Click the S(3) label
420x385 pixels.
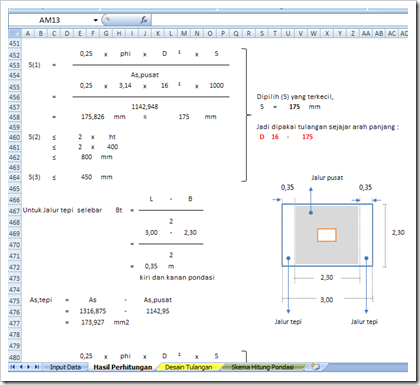(x=34, y=177)
